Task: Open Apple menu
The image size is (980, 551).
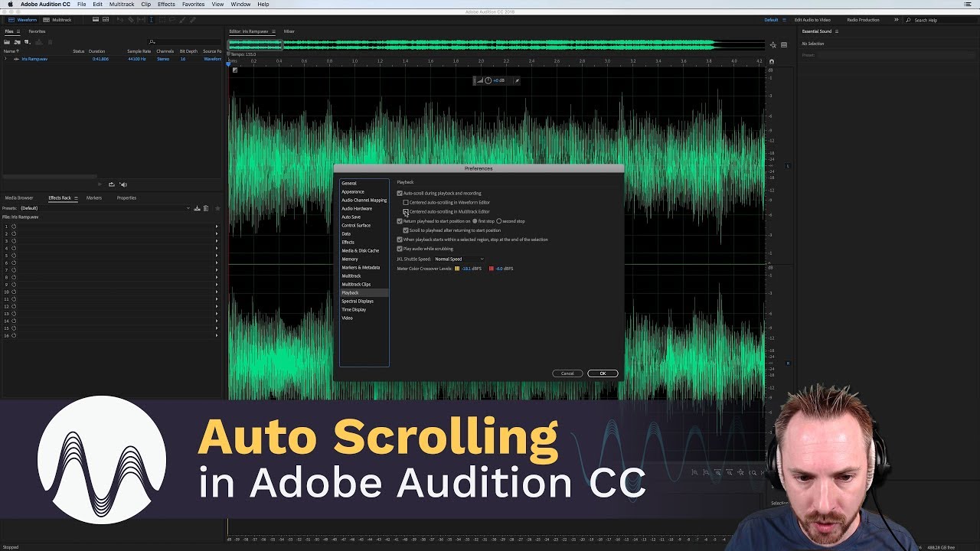Action: (x=10, y=5)
